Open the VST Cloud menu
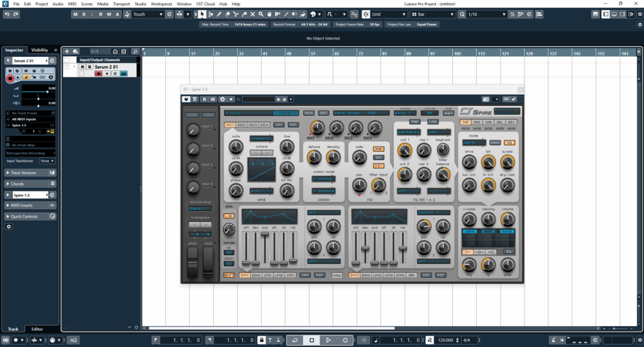The height and width of the screenshot is (347, 644). click(205, 4)
